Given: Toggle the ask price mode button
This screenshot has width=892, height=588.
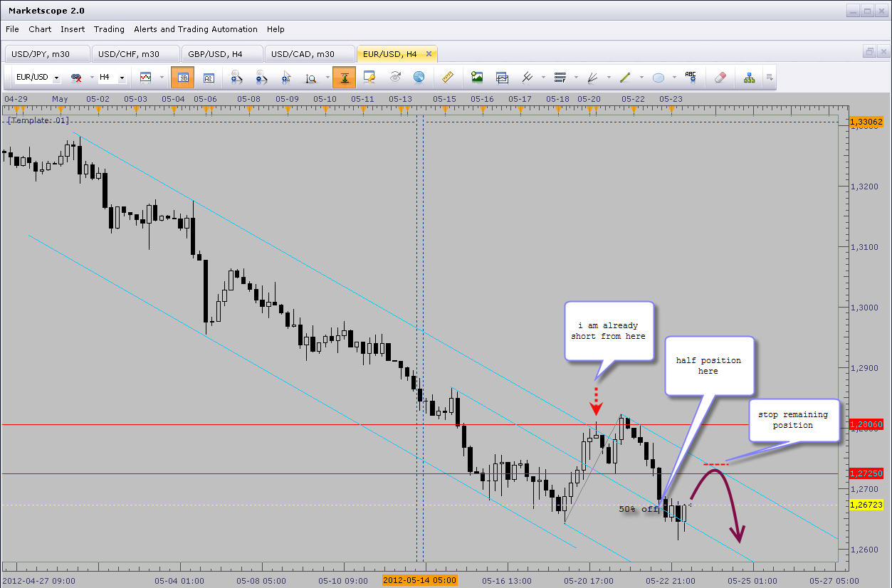Looking at the screenshot, I should [209, 77].
